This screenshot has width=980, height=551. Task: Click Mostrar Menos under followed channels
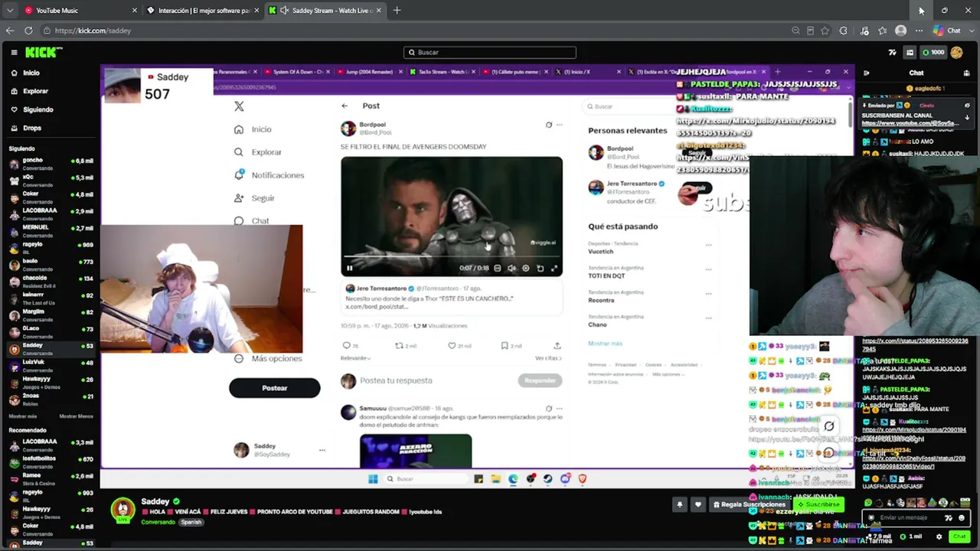[77, 416]
